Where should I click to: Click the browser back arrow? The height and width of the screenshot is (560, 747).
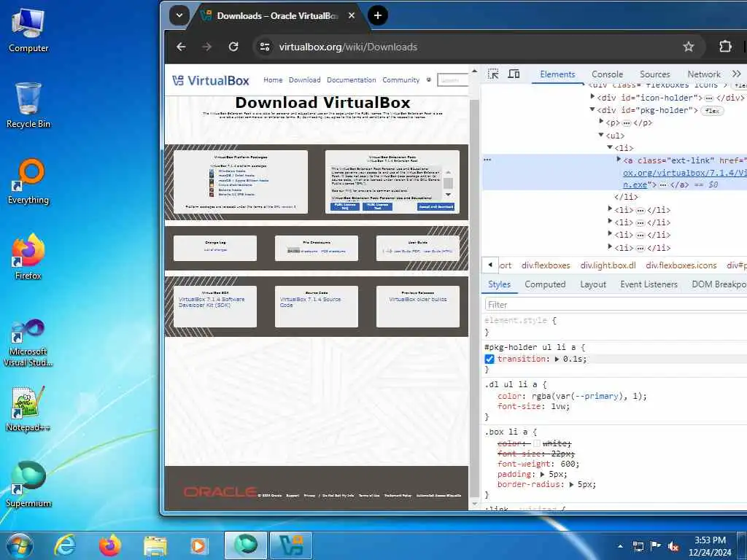[181, 47]
